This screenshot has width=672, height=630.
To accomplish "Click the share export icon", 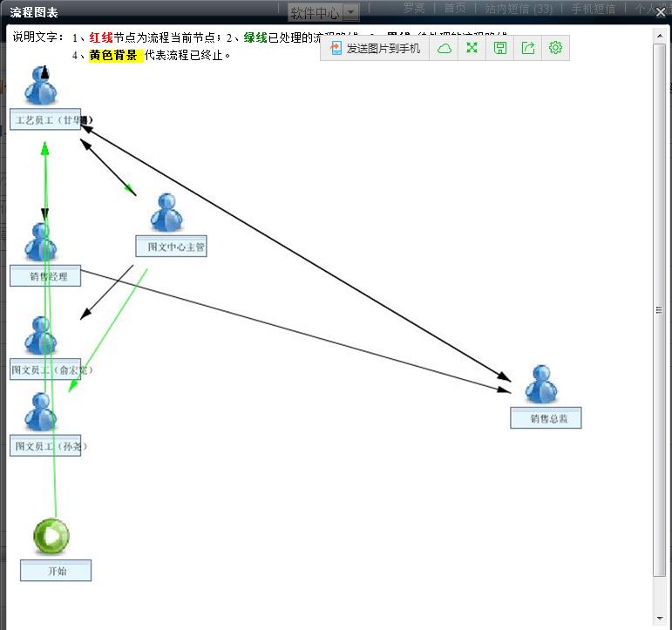I will [x=528, y=48].
